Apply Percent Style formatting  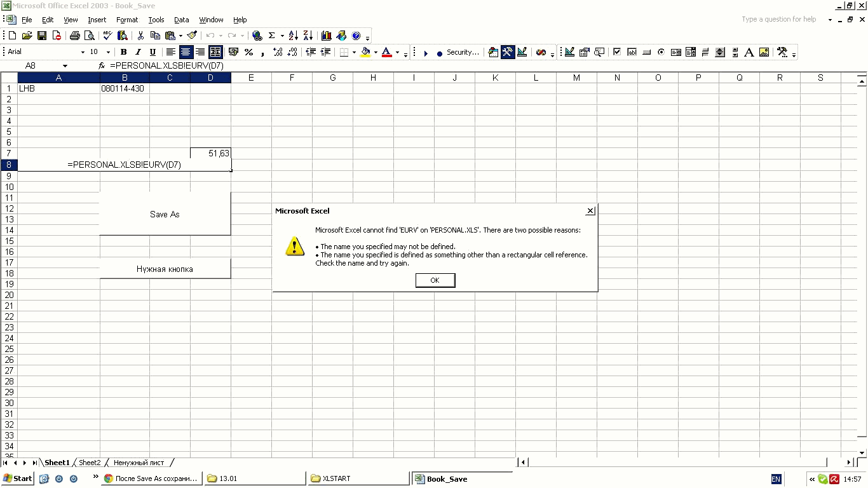coord(248,52)
